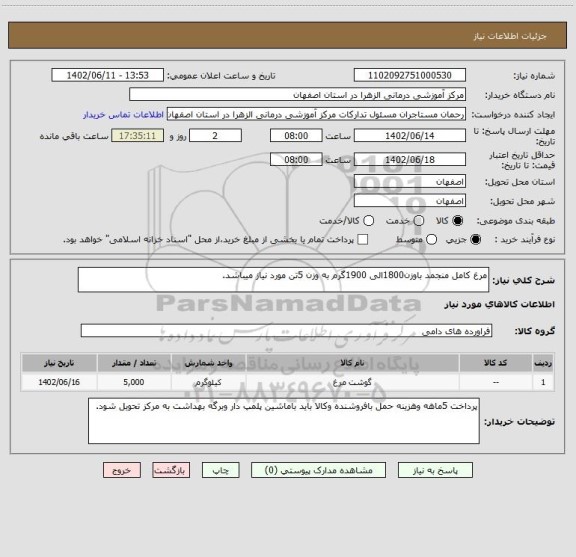Click the announcement date field 1402/06/11 - 13:53
Screen dimensions: 576x557
click(x=108, y=75)
